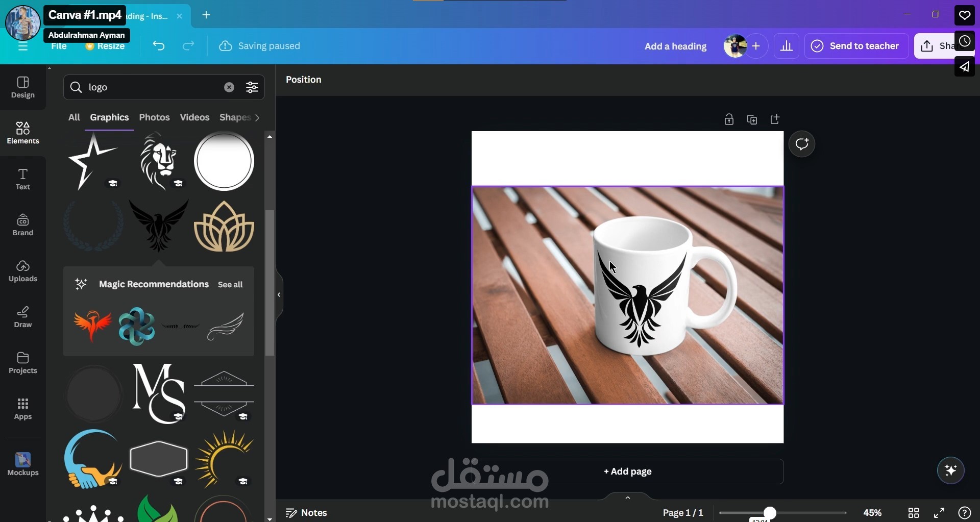Screen dimensions: 980x522
Task: Open the File menu
Action: (x=59, y=46)
